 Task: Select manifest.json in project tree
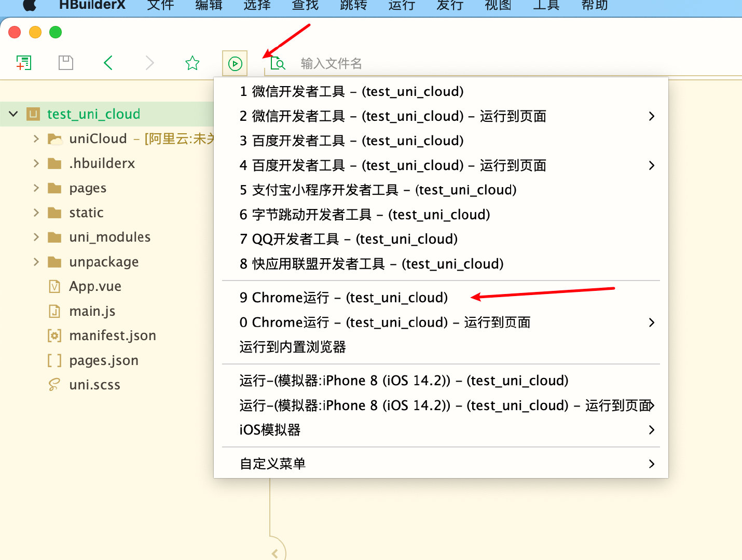[113, 335]
